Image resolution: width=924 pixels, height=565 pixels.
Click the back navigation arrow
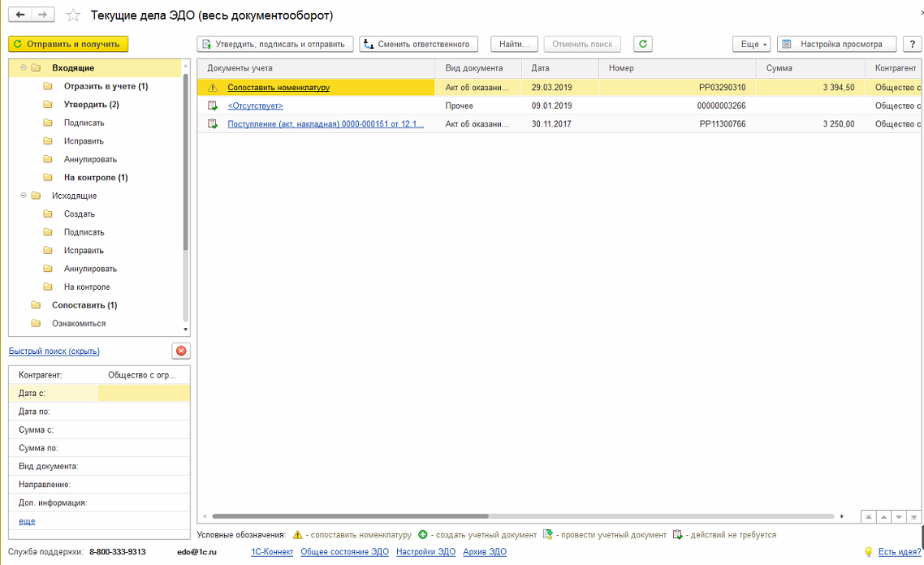point(20,15)
